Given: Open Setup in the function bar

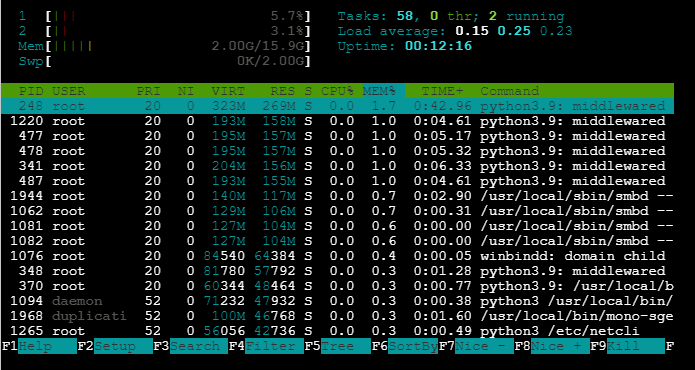Looking at the screenshot, I should [x=123, y=346].
